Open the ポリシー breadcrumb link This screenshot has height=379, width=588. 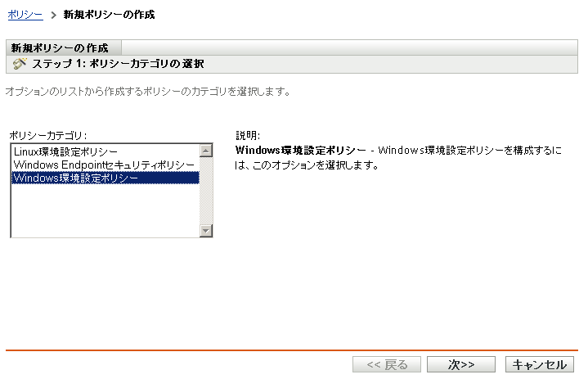[25, 15]
